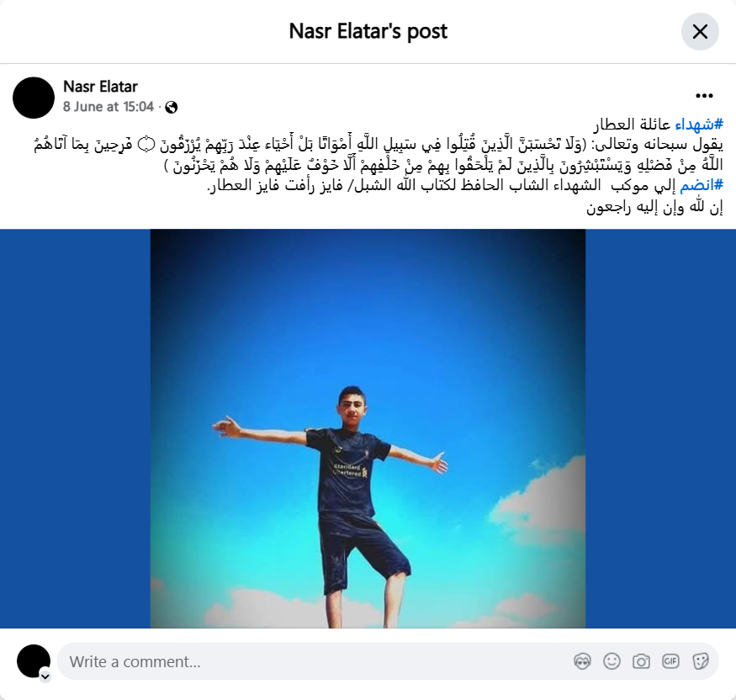Insert an emoji using the smiley icon
This screenshot has width=736, height=700.
(612, 661)
